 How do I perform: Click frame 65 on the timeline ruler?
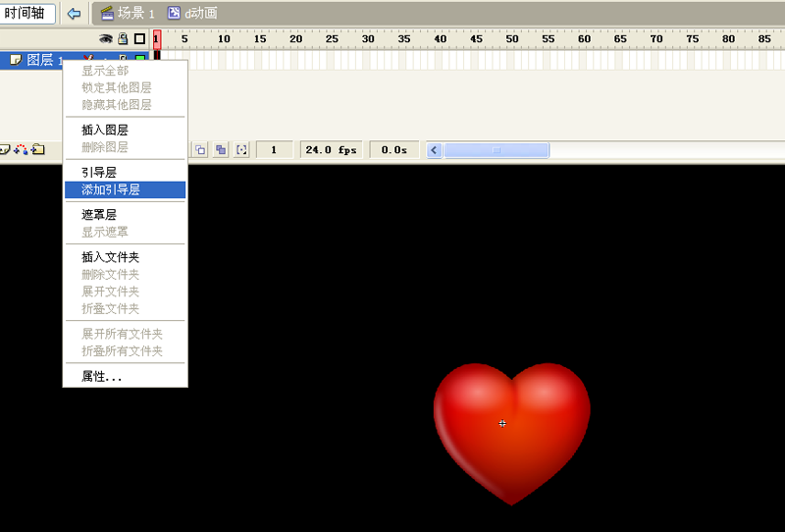click(620, 39)
